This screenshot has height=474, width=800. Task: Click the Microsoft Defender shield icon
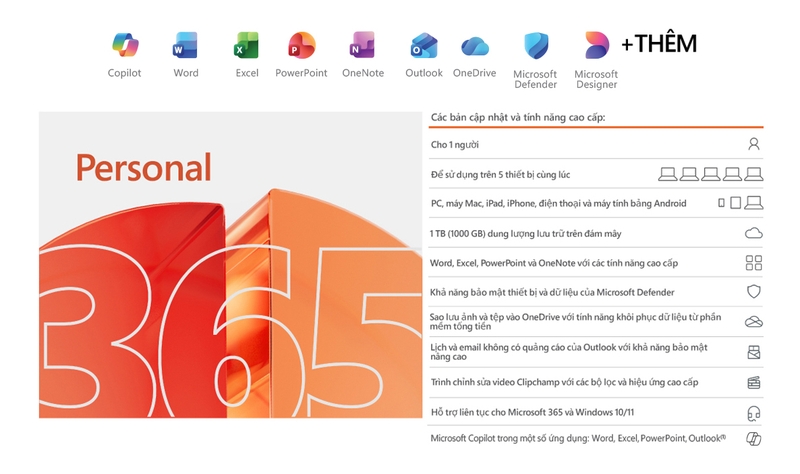536,45
